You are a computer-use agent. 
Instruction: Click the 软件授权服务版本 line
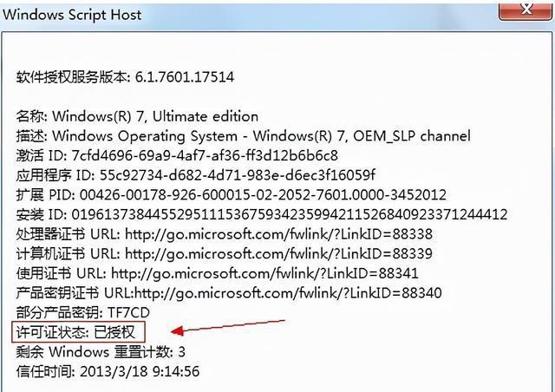pyautogui.click(x=125, y=77)
